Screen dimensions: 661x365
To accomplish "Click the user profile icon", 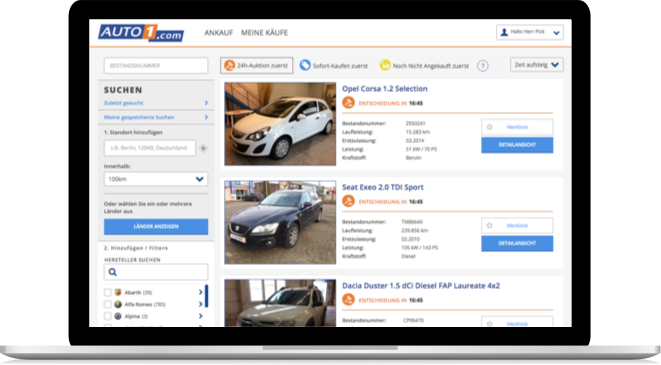I will click(x=504, y=32).
